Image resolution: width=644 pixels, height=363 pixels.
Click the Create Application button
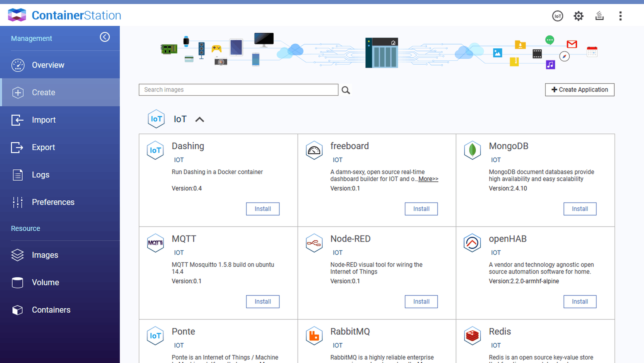(x=579, y=90)
